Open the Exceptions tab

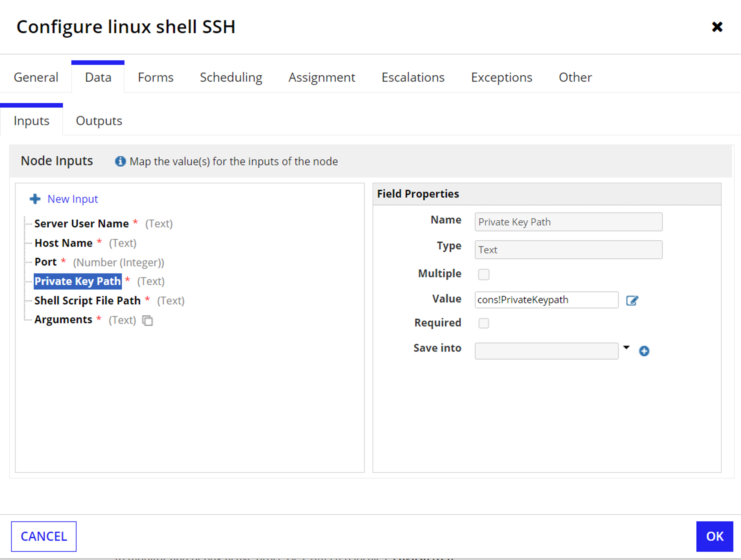pos(502,77)
